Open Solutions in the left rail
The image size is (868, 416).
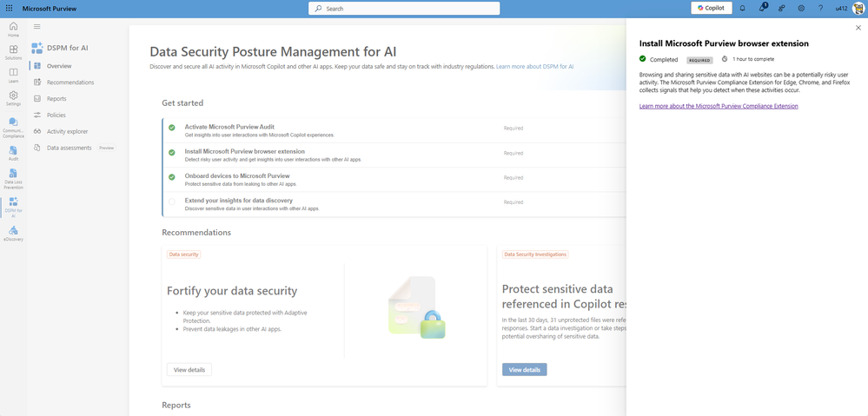tap(13, 52)
